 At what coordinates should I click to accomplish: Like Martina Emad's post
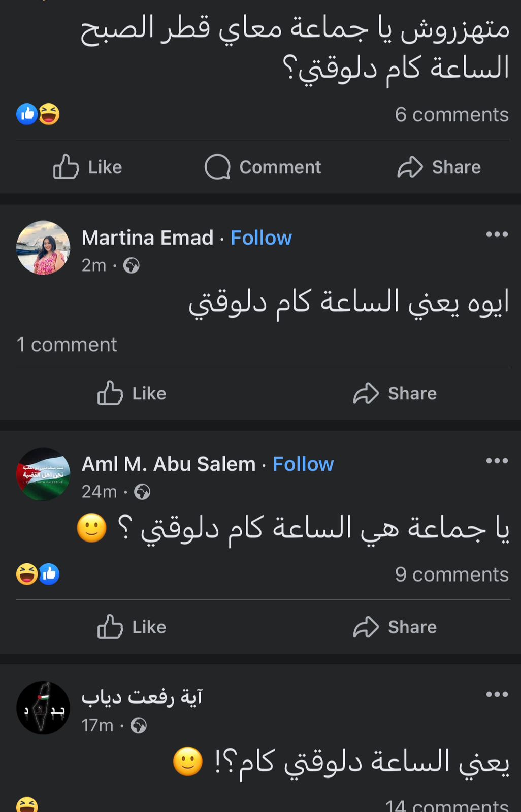[x=132, y=393]
